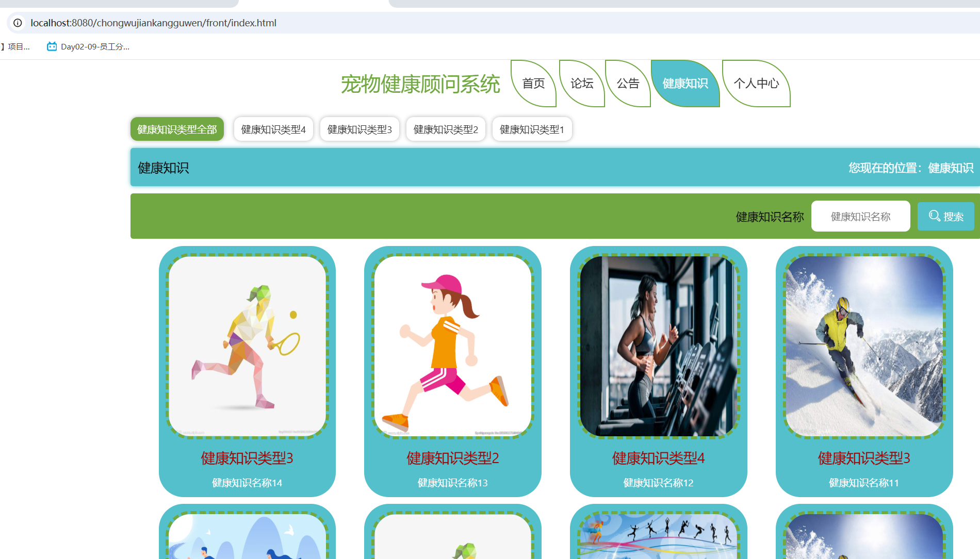The image size is (980, 559).
Task: Filter by 健康知识类型3
Action: [360, 129]
